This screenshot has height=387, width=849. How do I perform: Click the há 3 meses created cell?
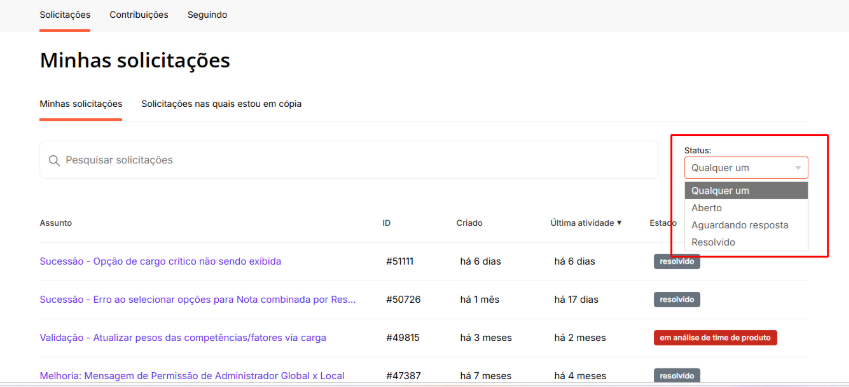click(x=486, y=338)
